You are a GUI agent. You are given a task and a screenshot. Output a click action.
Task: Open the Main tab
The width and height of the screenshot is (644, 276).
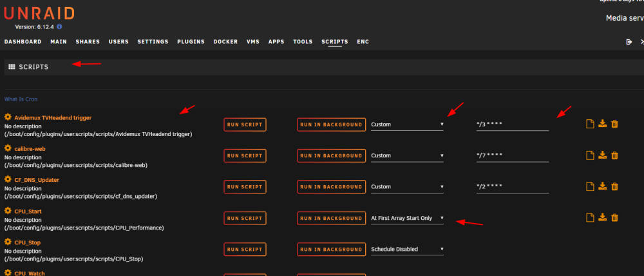point(59,41)
